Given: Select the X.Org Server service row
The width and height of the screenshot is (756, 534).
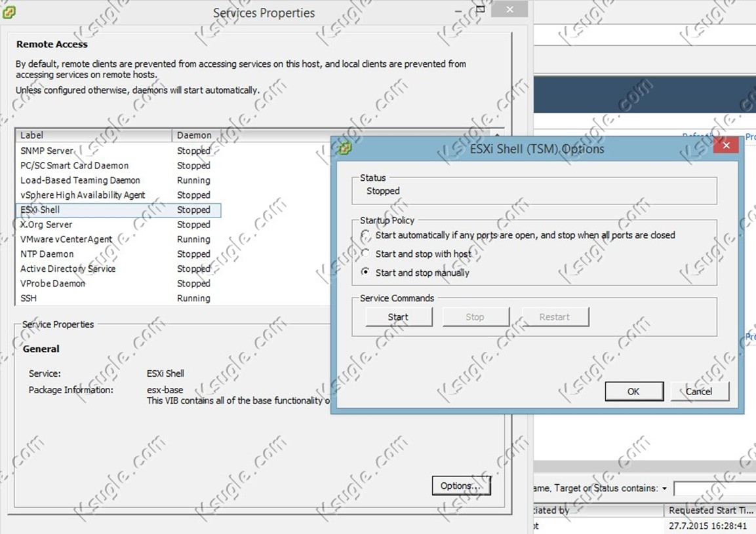Looking at the screenshot, I should pos(118,225).
